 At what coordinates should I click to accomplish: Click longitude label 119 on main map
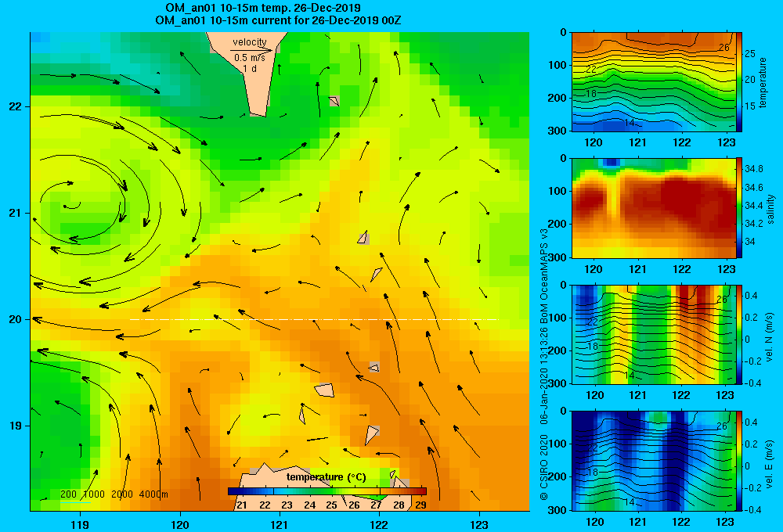pos(80,524)
